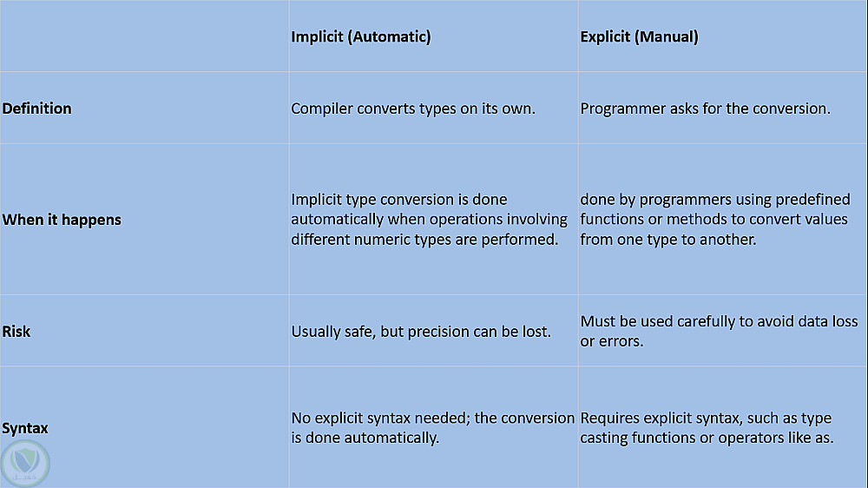Select the "Implicit type conversion is done" text
The image size is (868, 488).
point(399,200)
